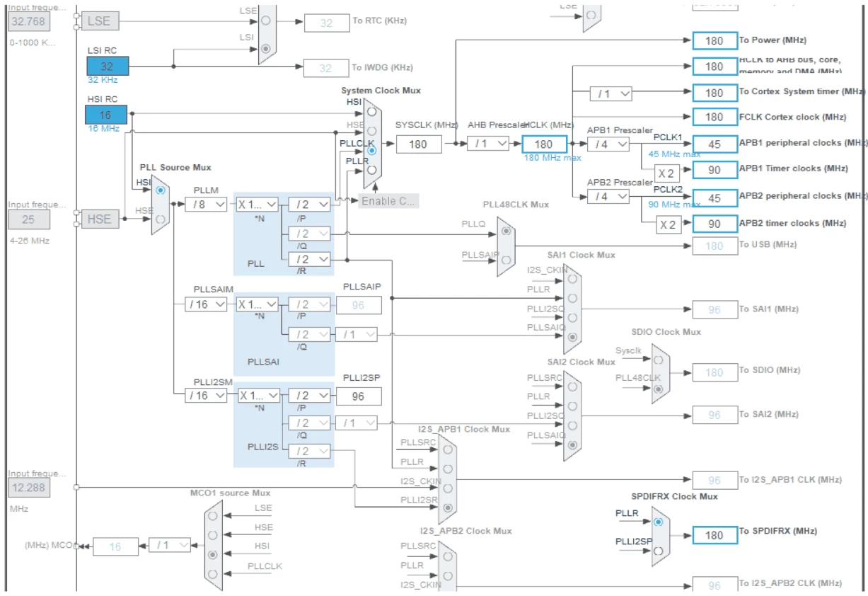The image size is (868, 596).
Task: Select HSI in the System Clock Mux
Action: pyautogui.click(x=372, y=113)
